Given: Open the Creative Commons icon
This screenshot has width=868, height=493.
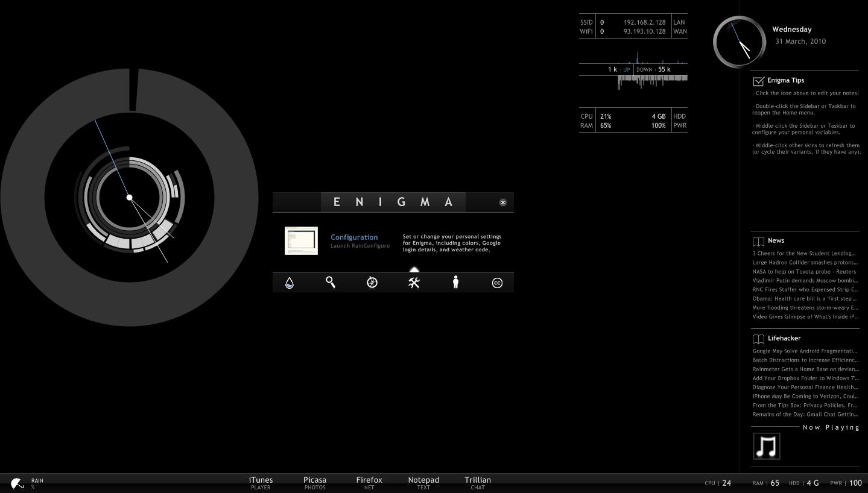Looking at the screenshot, I should click(497, 282).
